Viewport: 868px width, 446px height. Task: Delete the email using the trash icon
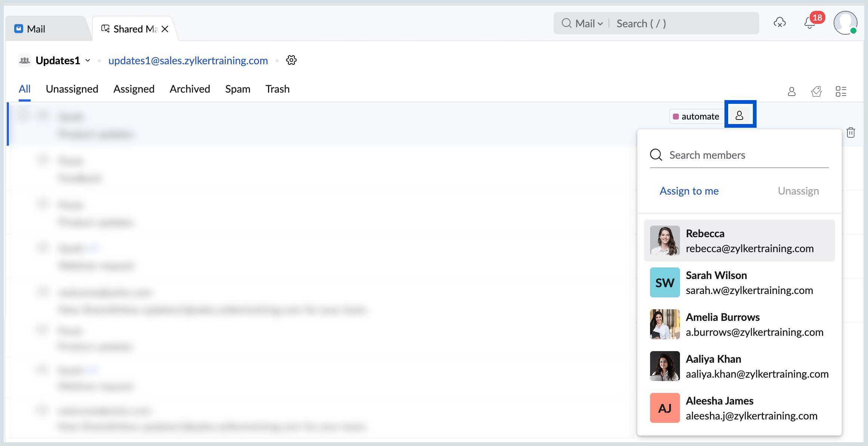pos(850,133)
